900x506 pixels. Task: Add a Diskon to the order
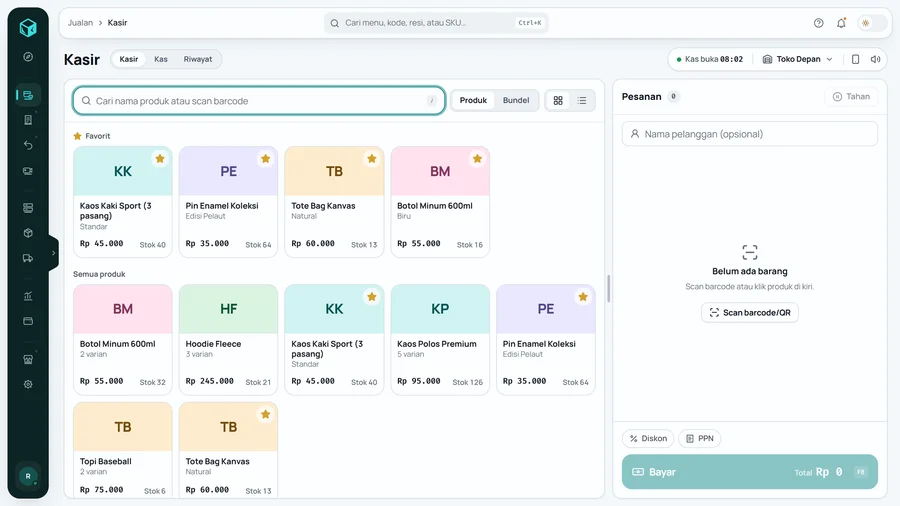click(x=648, y=438)
